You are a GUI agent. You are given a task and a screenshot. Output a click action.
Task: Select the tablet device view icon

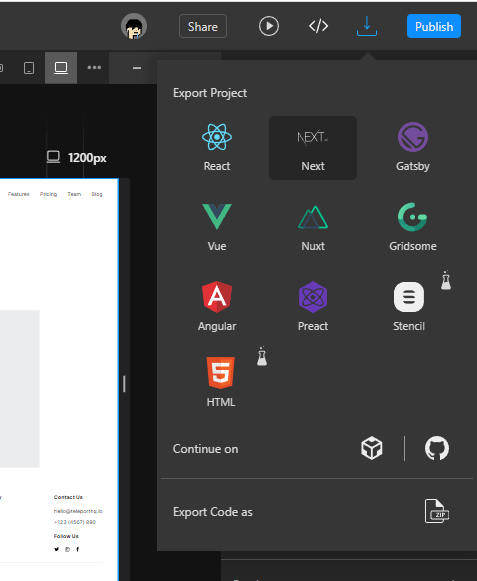[29, 68]
